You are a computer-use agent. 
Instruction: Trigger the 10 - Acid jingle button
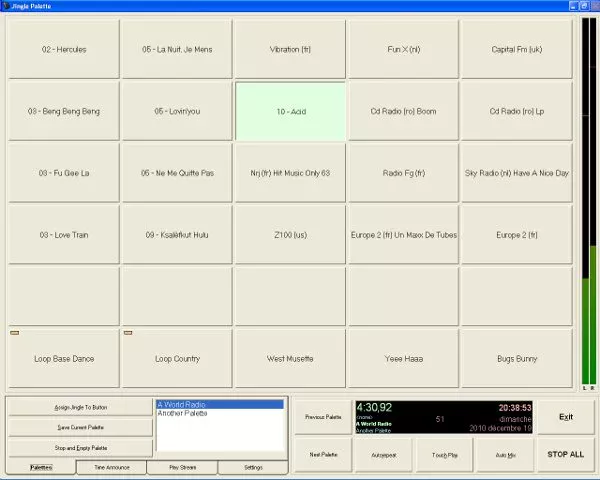(290, 111)
